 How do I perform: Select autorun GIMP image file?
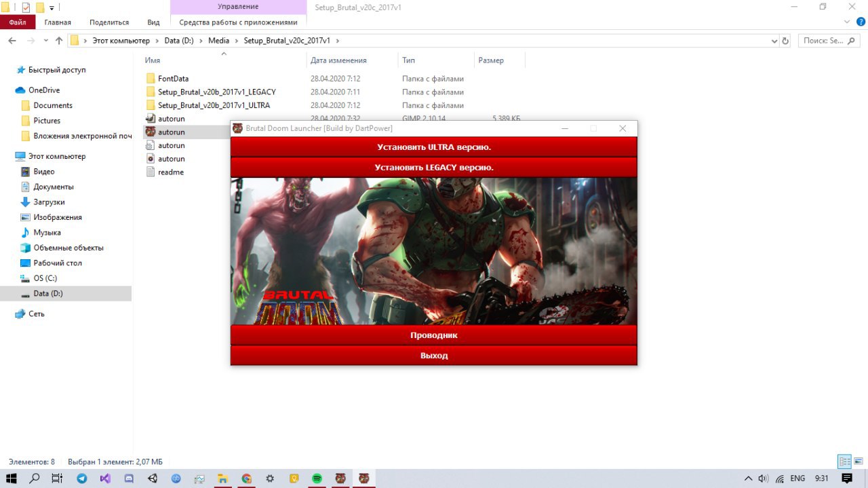(x=171, y=119)
